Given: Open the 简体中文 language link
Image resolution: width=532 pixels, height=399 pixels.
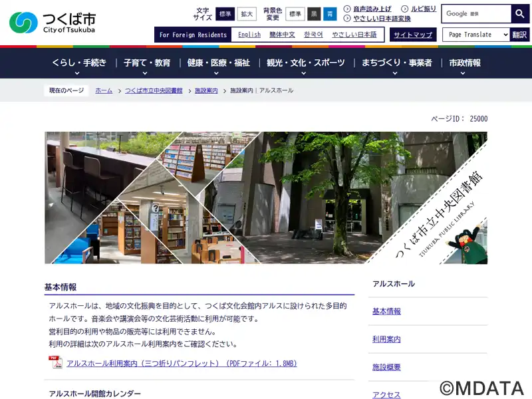Looking at the screenshot, I should (282, 35).
